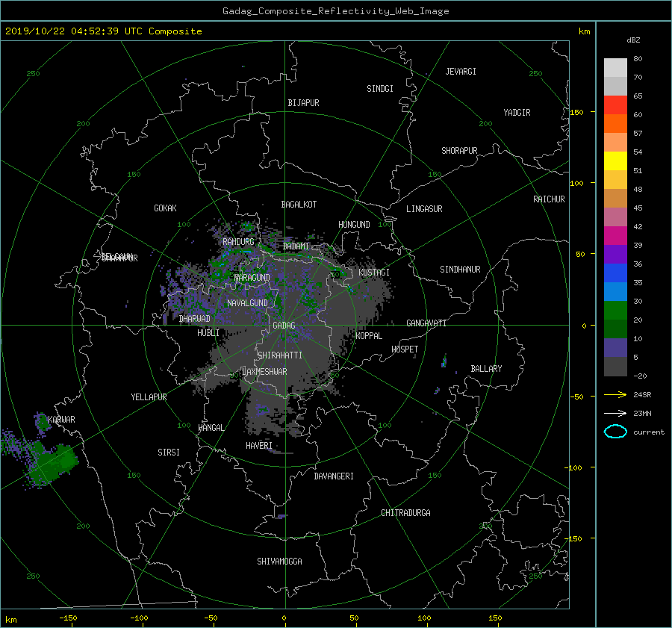Click the JEVARGI city label

pyautogui.click(x=461, y=72)
